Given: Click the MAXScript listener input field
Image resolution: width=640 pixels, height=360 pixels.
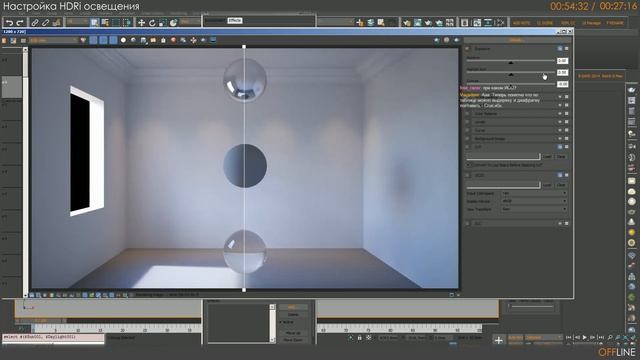Looking at the screenshot, I should [53, 337].
